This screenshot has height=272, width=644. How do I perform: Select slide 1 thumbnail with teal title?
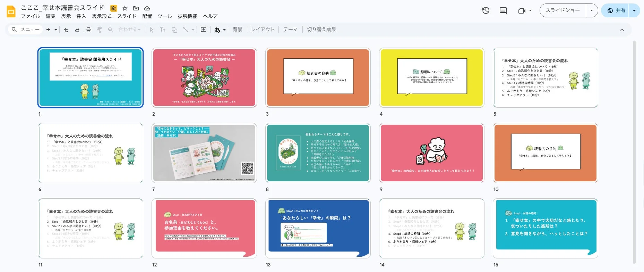(x=91, y=77)
